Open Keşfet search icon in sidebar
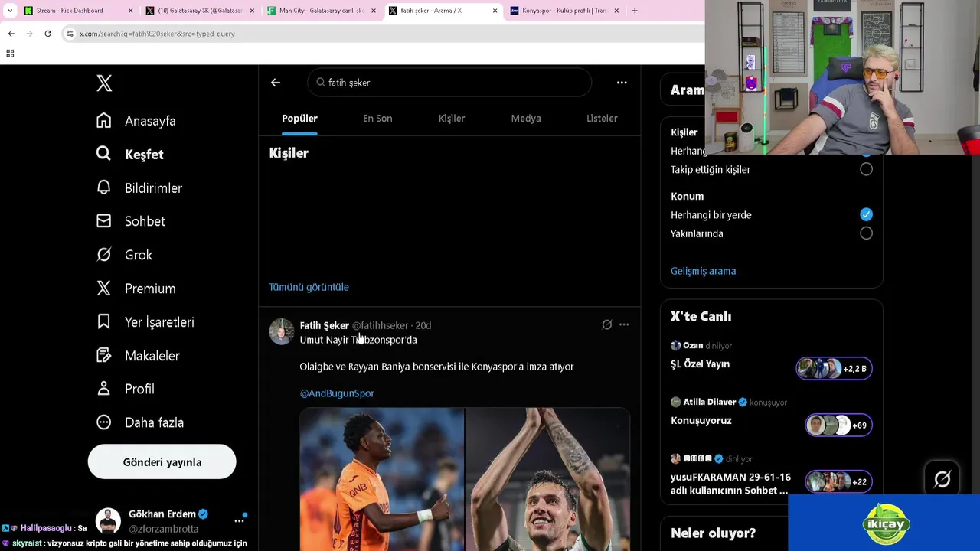The height and width of the screenshot is (551, 980). coord(103,154)
